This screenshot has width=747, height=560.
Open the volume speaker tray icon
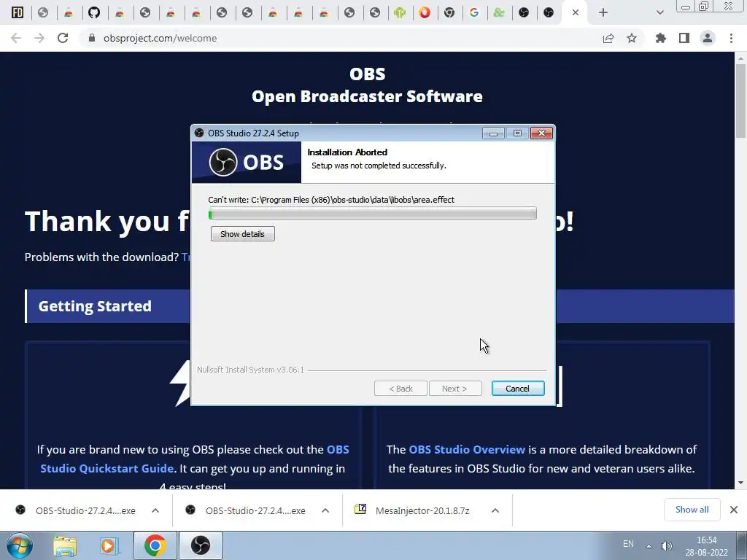[667, 546]
